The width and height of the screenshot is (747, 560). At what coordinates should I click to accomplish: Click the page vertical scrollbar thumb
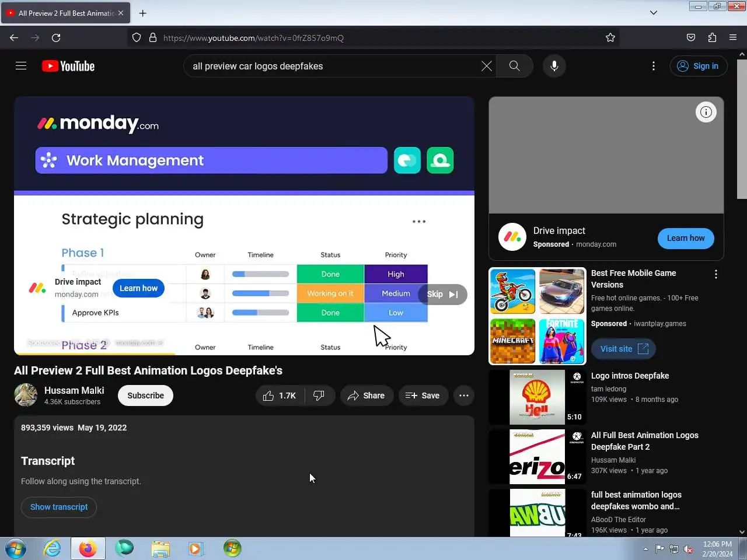742,128
